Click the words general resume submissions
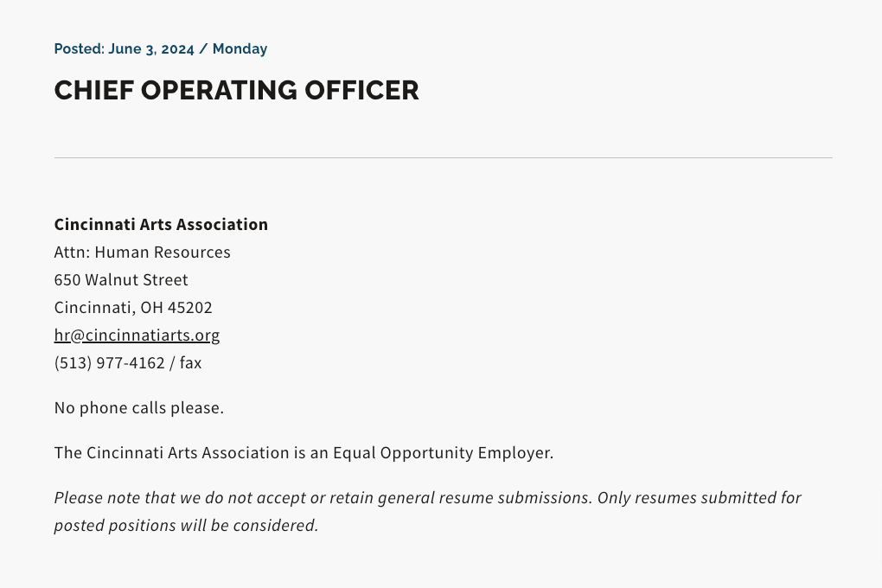 click(485, 497)
